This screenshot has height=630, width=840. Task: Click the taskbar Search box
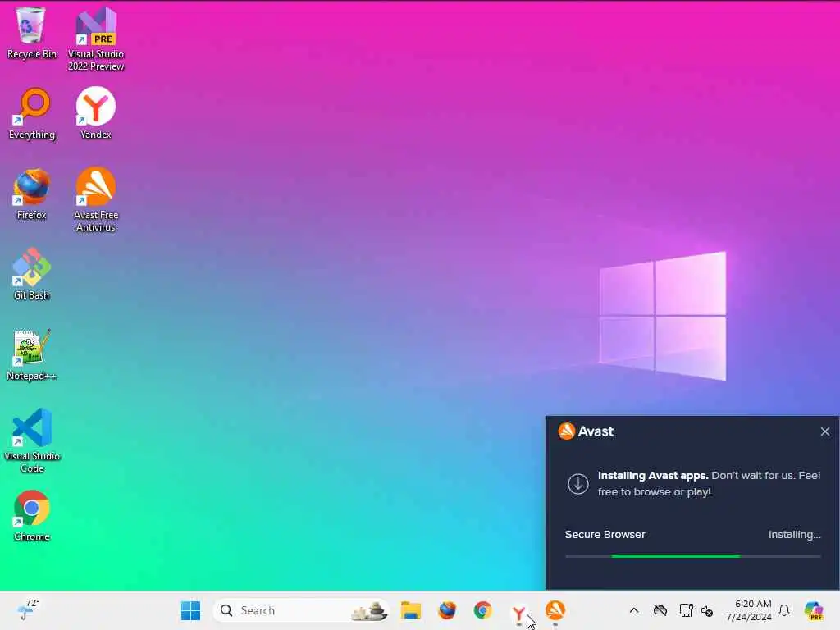click(302, 610)
